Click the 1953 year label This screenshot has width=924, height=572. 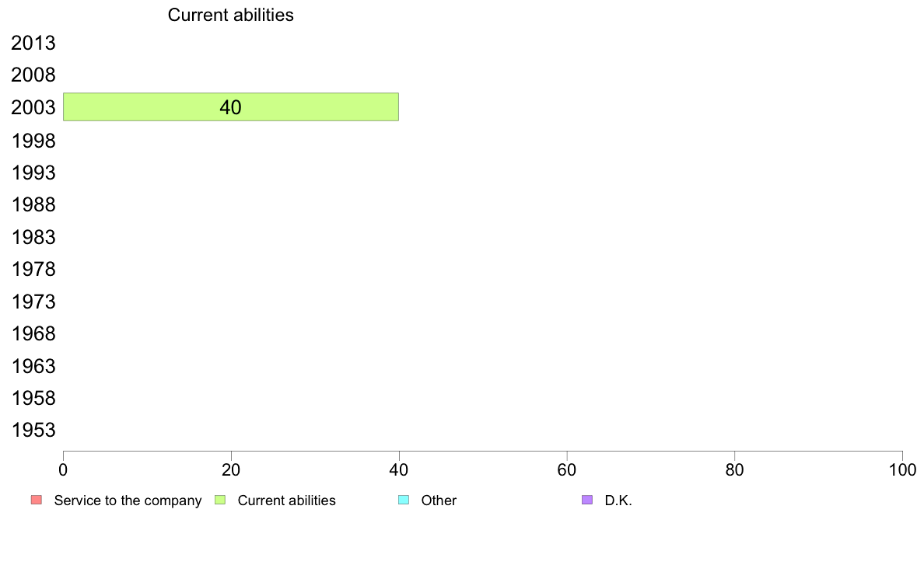(33, 430)
